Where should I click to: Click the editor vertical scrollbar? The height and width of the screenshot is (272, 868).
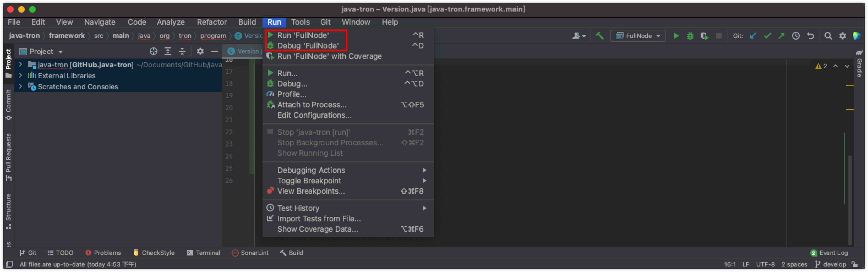point(850,200)
